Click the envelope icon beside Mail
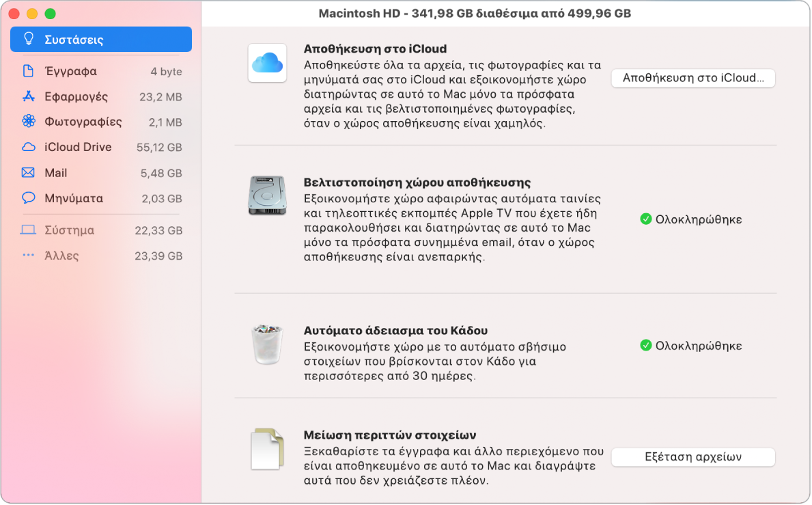Viewport: 812px width, 505px height. (x=28, y=173)
